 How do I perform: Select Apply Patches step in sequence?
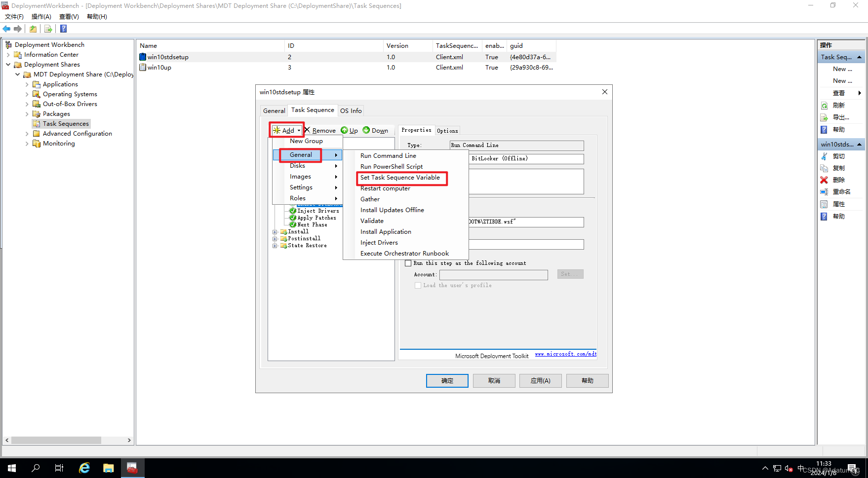(x=316, y=218)
